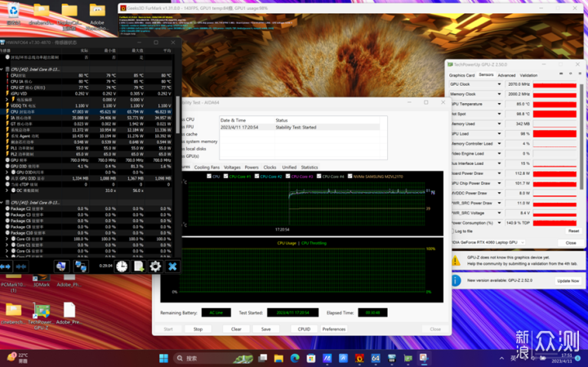Click CPUID button in AIDA64

(304, 329)
